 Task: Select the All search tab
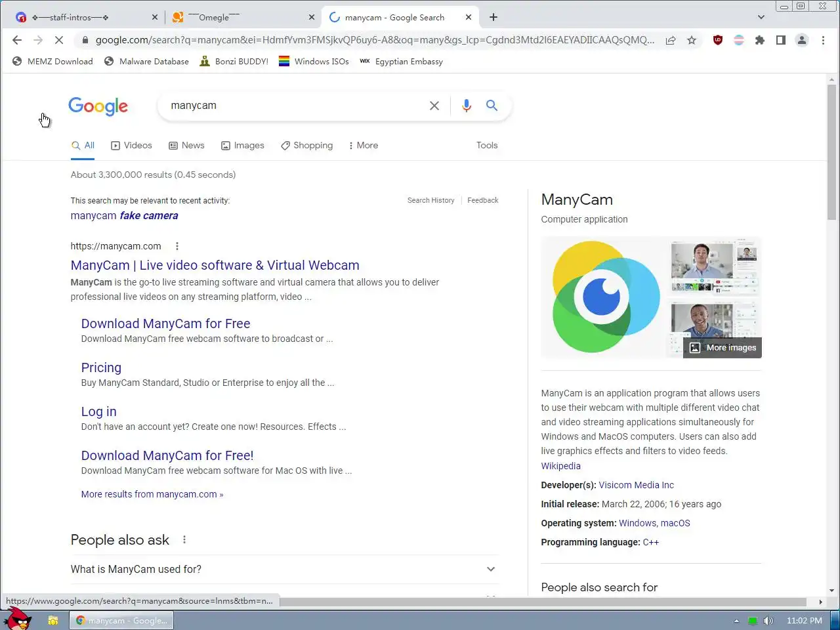coord(83,146)
